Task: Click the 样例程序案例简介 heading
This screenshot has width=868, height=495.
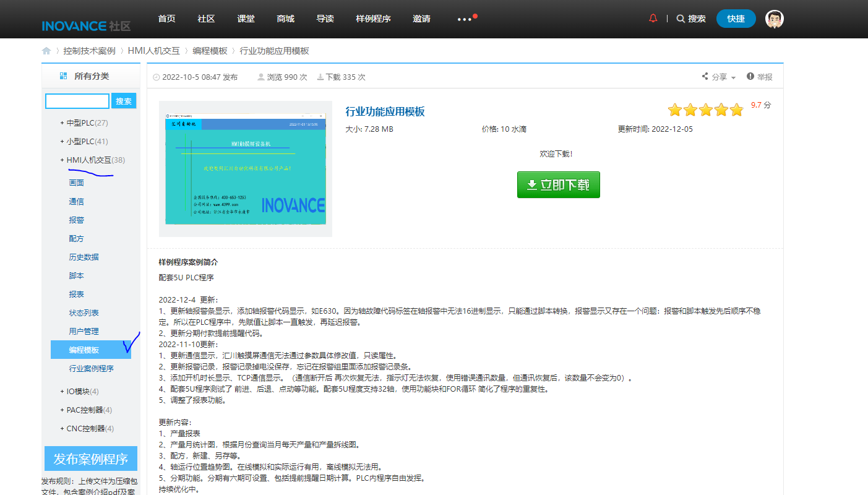Action: pyautogui.click(x=189, y=262)
